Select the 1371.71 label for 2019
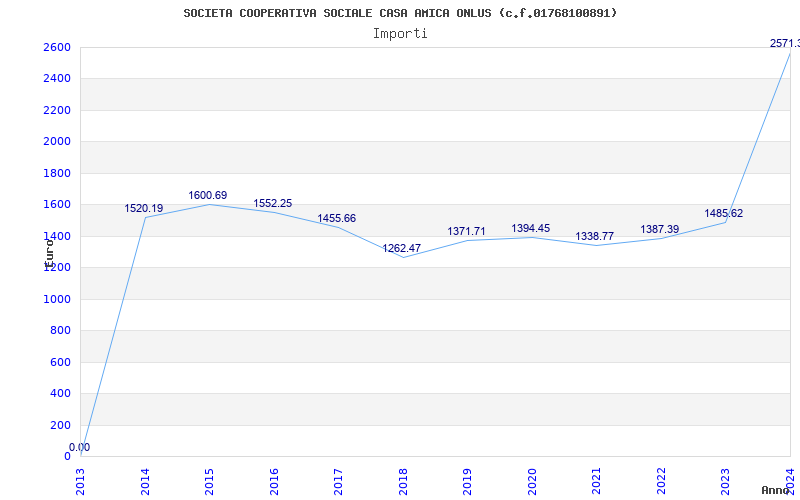Image resolution: width=800 pixels, height=500 pixels. [x=466, y=231]
